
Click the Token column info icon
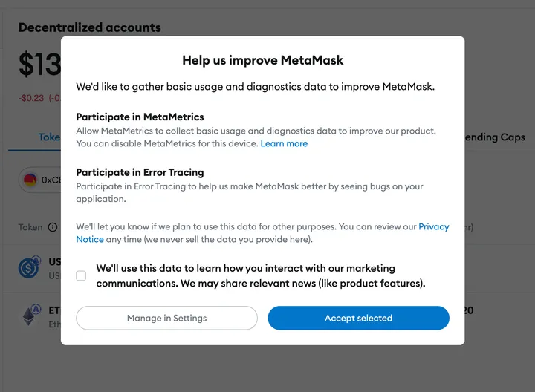(53, 227)
